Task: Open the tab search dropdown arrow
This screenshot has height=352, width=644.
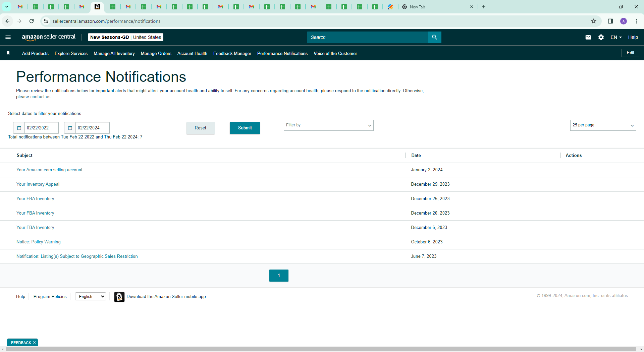Action: tap(6, 7)
